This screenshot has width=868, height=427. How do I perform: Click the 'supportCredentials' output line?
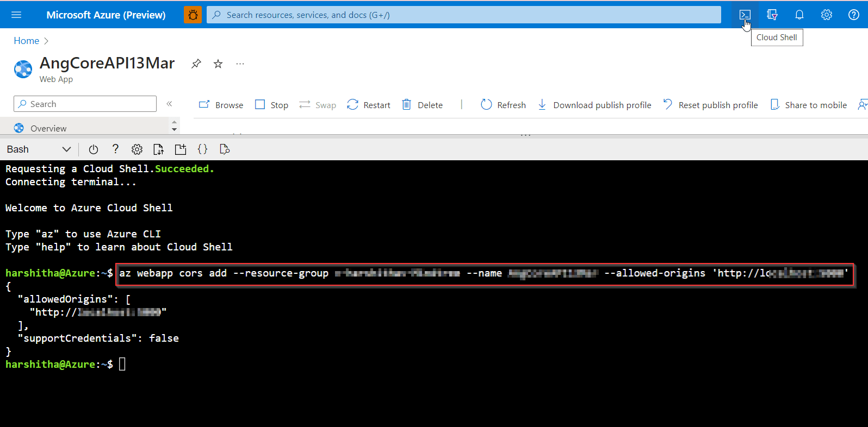98,338
